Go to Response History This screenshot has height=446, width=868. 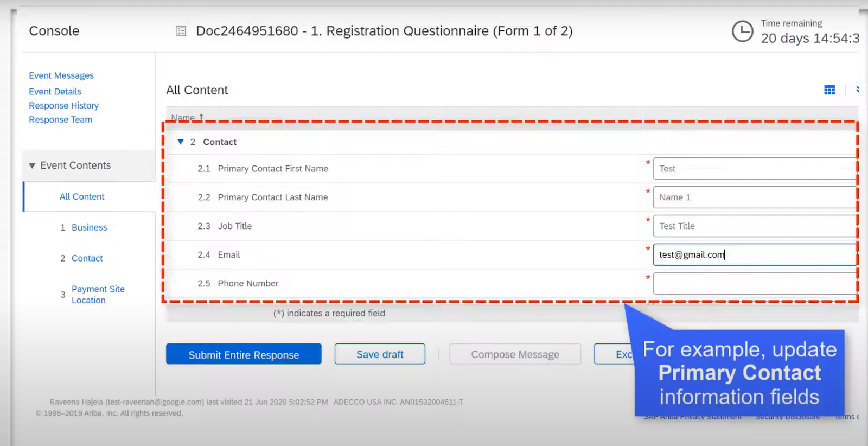click(63, 105)
